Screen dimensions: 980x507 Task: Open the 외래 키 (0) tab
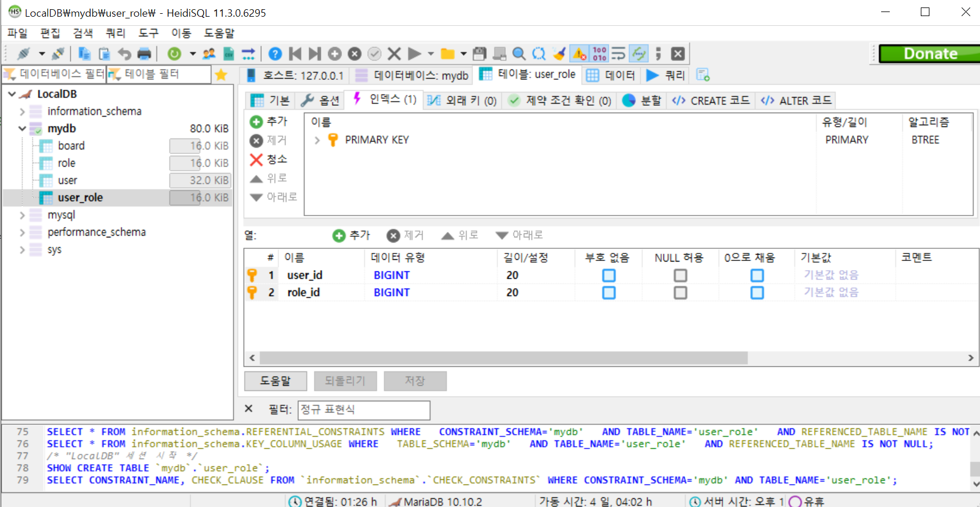tap(462, 101)
